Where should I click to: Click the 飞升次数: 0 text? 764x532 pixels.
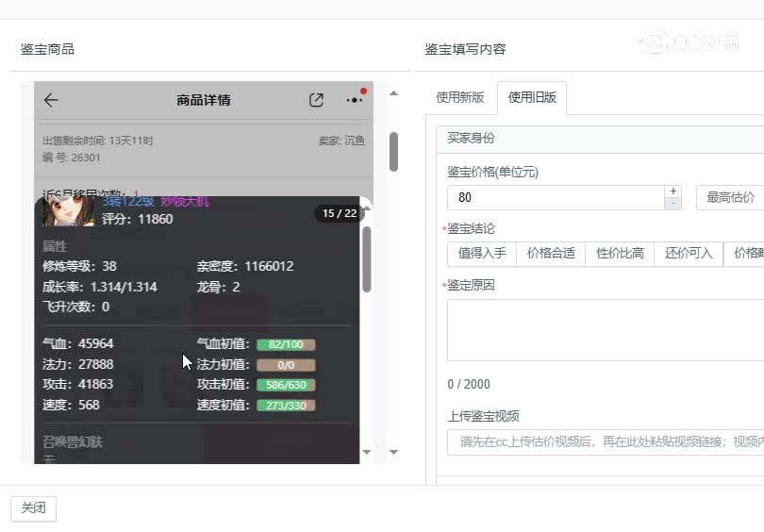coord(76,307)
